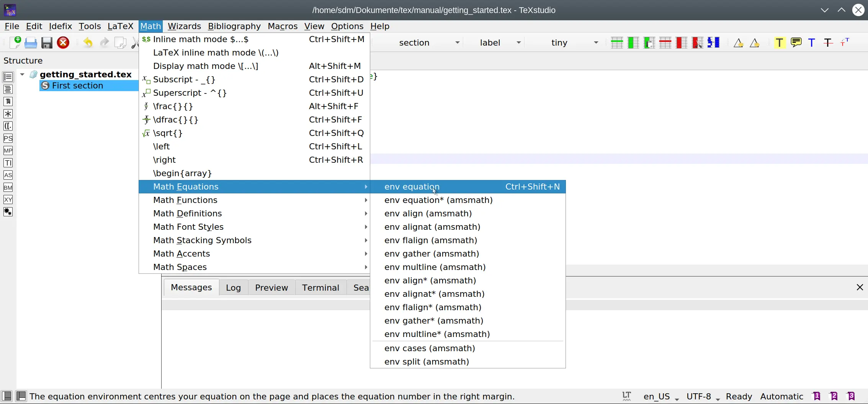
Task: Open the PS symbols side panel icon
Action: 8,138
